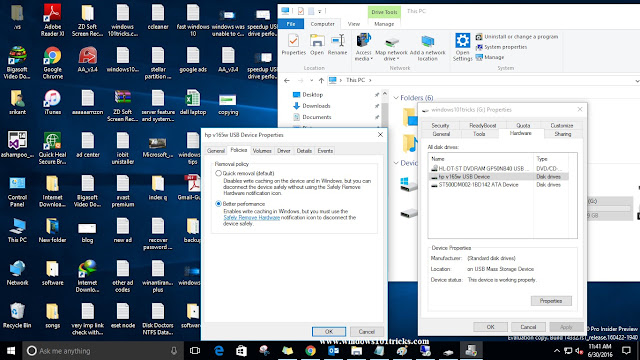Click Rename icon in ribbon
The width and height of the screenshot is (640, 360).
(338, 45)
